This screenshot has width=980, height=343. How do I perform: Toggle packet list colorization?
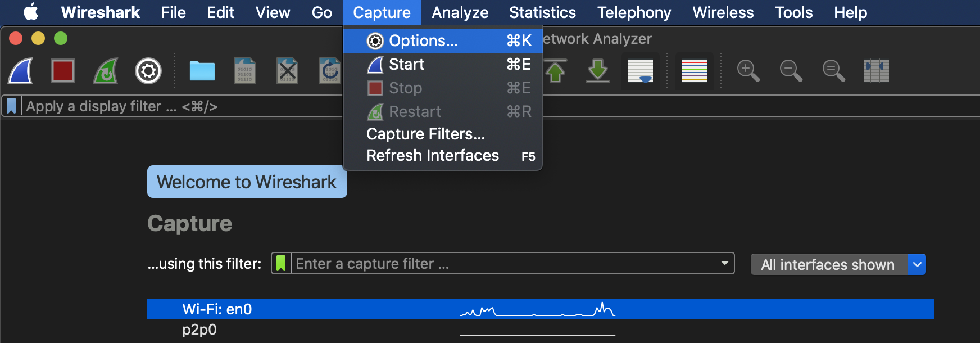(x=694, y=71)
